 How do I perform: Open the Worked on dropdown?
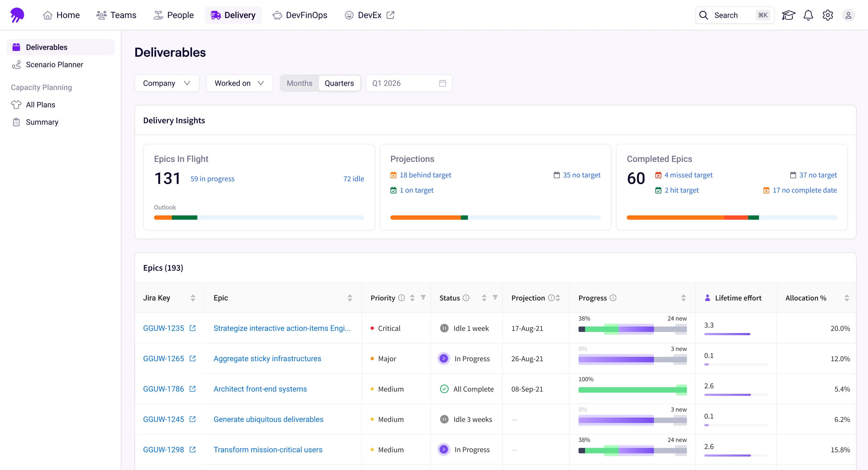click(x=239, y=83)
